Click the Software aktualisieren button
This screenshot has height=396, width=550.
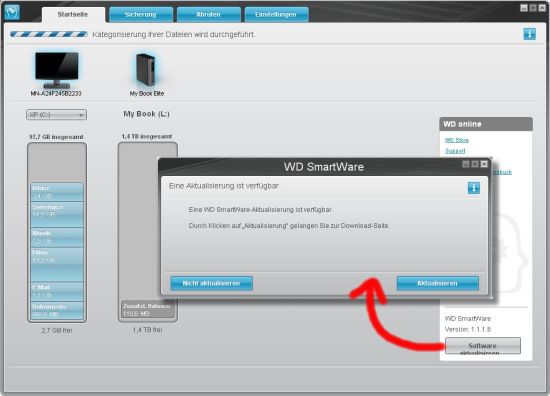(x=483, y=346)
